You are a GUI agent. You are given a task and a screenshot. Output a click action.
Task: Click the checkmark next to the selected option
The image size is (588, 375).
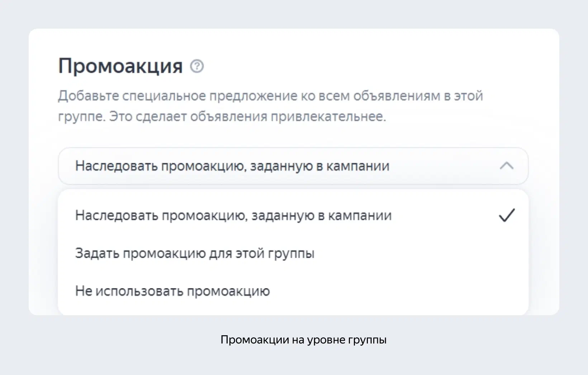tap(507, 215)
